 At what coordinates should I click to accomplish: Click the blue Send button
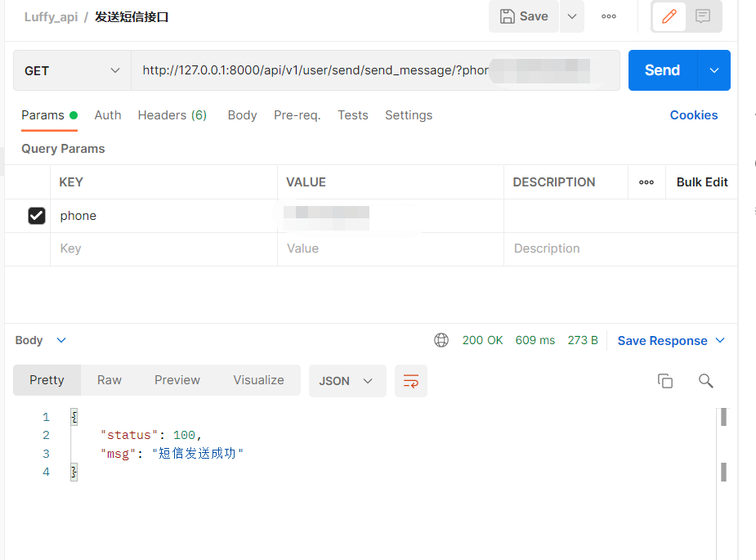pos(662,71)
